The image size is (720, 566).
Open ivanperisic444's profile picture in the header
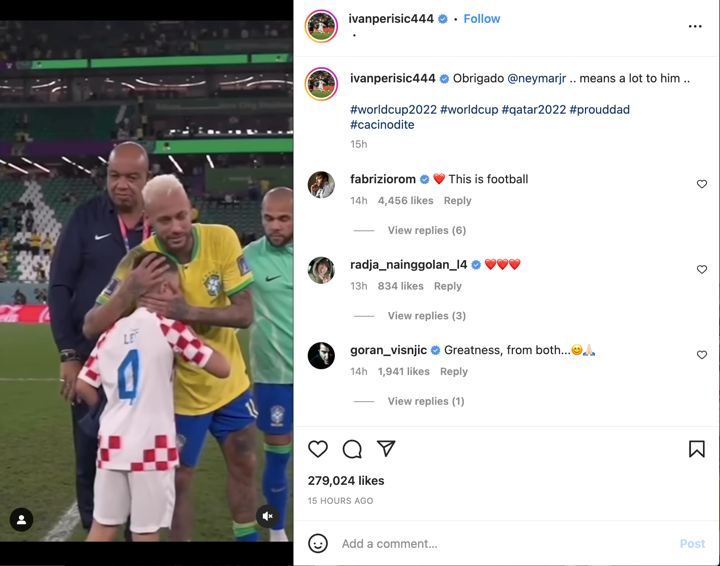[x=321, y=26]
